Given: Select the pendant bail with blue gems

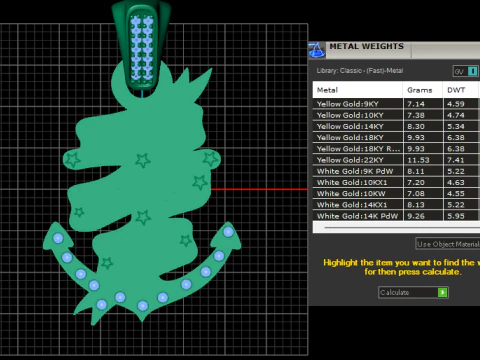Looking at the screenshot, I should click(142, 47).
